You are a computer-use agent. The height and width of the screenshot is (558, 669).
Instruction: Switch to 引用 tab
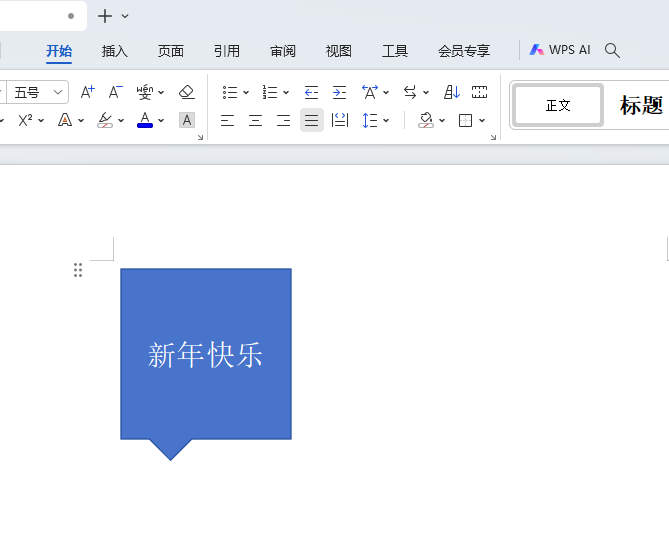tap(227, 51)
